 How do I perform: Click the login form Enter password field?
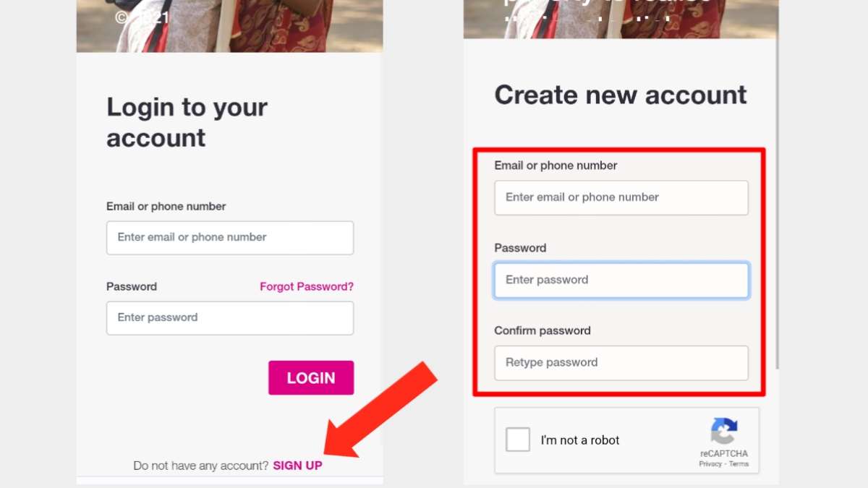(x=230, y=317)
